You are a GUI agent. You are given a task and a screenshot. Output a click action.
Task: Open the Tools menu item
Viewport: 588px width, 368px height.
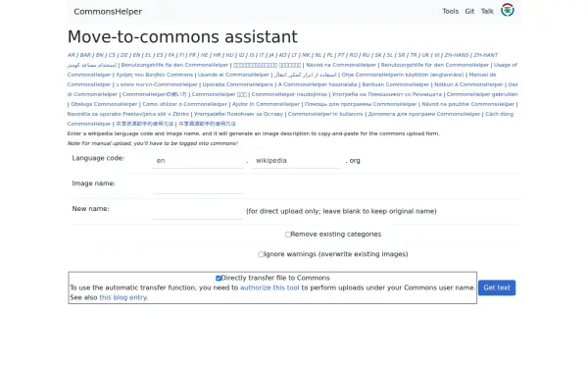(450, 11)
